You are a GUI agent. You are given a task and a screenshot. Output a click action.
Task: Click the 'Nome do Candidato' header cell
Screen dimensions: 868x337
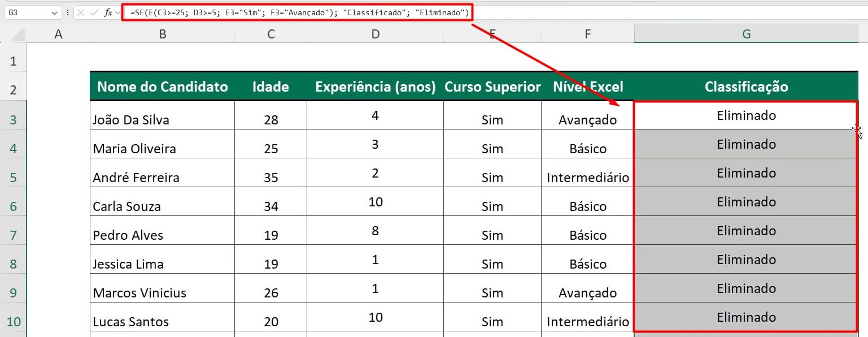162,87
